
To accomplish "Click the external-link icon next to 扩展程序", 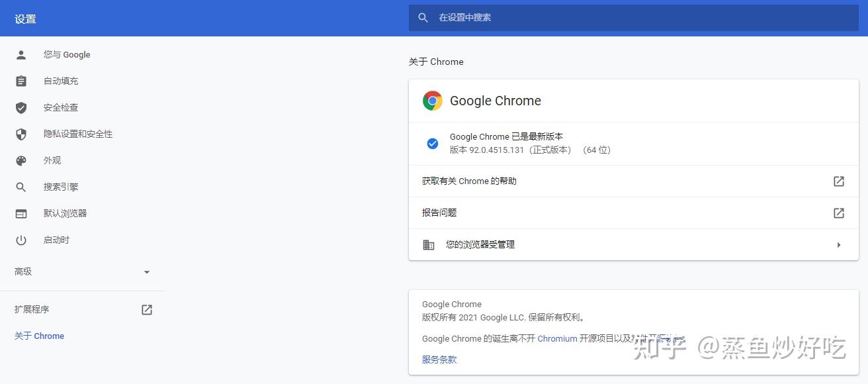I will (x=146, y=309).
